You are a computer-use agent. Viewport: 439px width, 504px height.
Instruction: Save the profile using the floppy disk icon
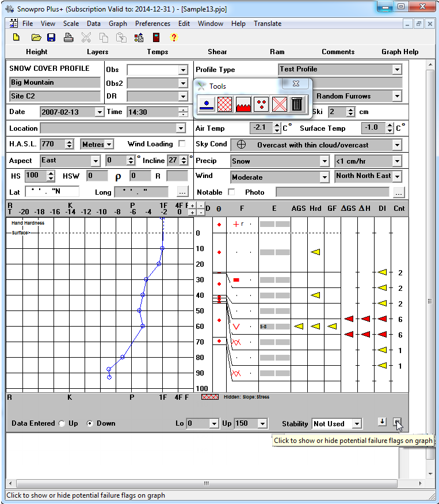tap(51, 37)
